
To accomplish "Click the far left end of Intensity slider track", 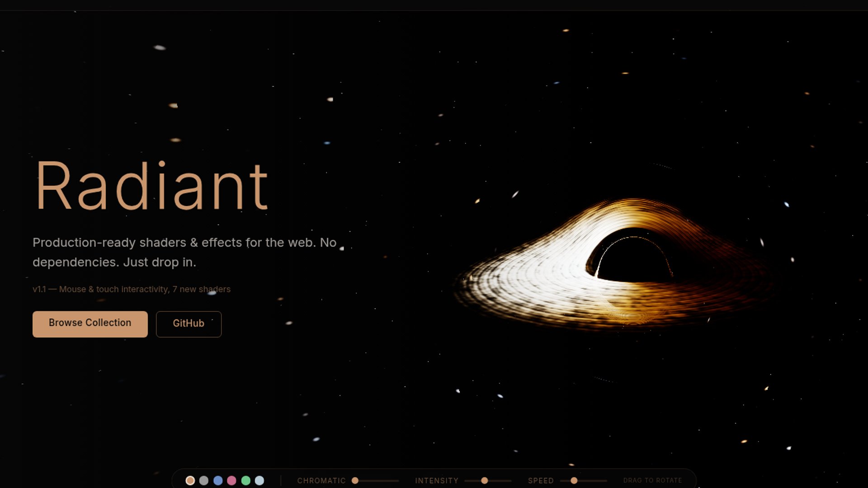I will coord(466,480).
